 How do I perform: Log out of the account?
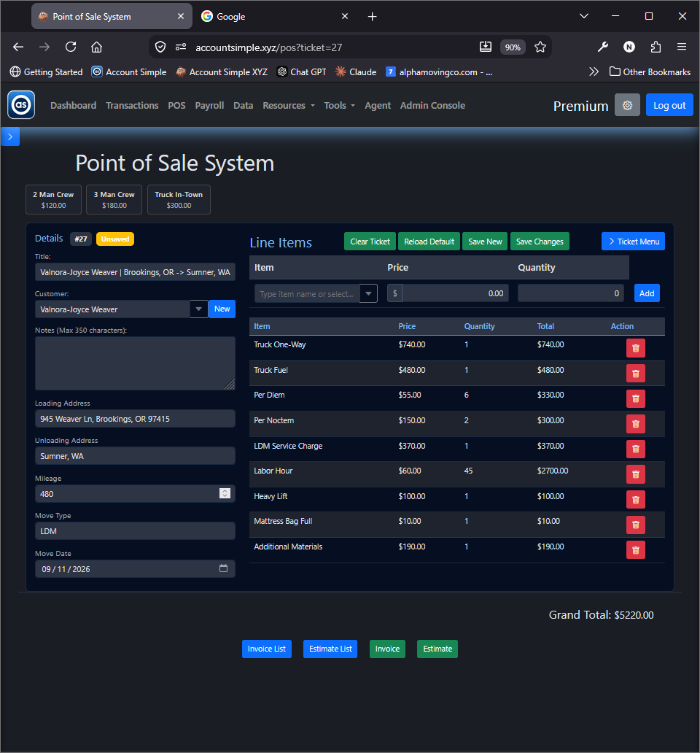coord(669,105)
